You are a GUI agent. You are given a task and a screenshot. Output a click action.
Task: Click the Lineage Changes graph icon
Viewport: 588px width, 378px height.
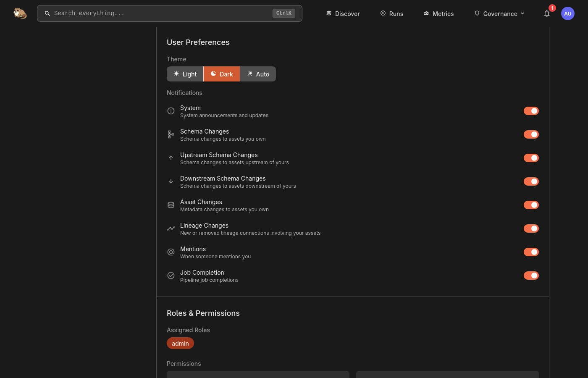[171, 228]
